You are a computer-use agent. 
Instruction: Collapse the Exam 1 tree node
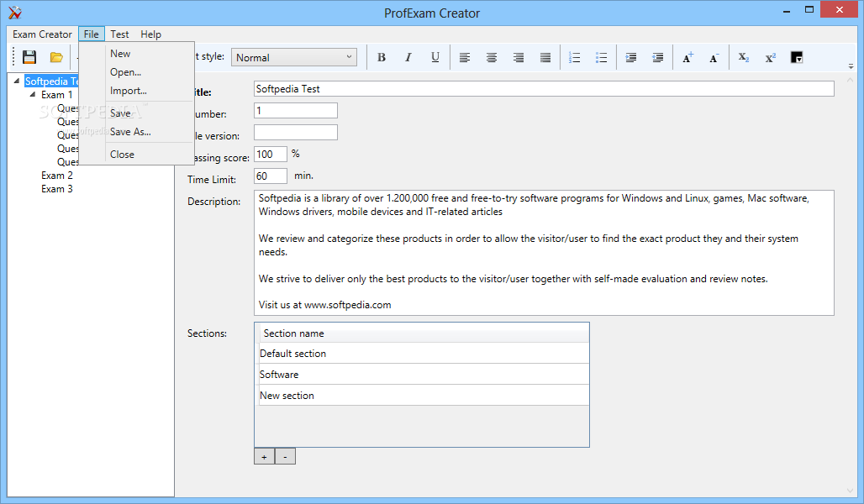[x=33, y=95]
